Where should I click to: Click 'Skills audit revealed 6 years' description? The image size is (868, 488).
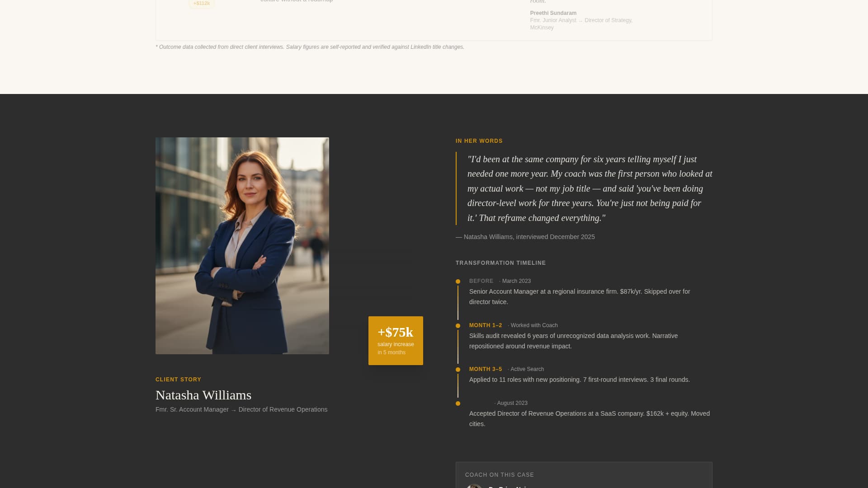[x=573, y=341]
